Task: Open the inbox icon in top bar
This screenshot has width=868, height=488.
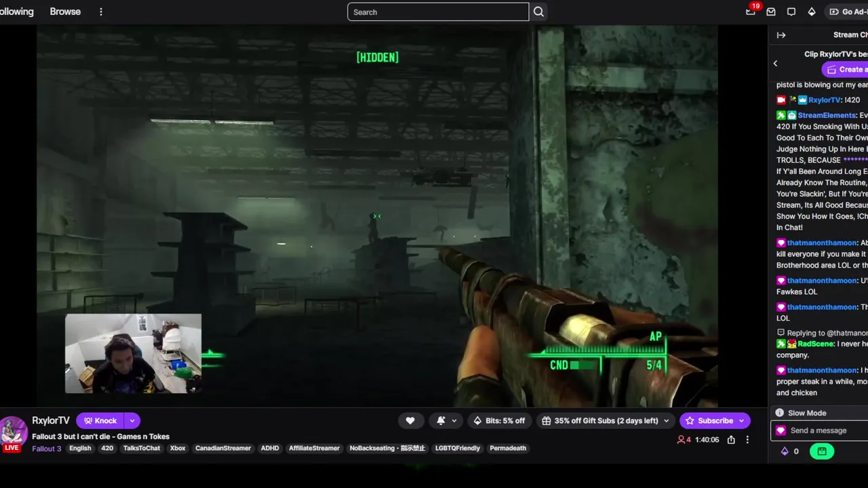Action: [x=771, y=12]
